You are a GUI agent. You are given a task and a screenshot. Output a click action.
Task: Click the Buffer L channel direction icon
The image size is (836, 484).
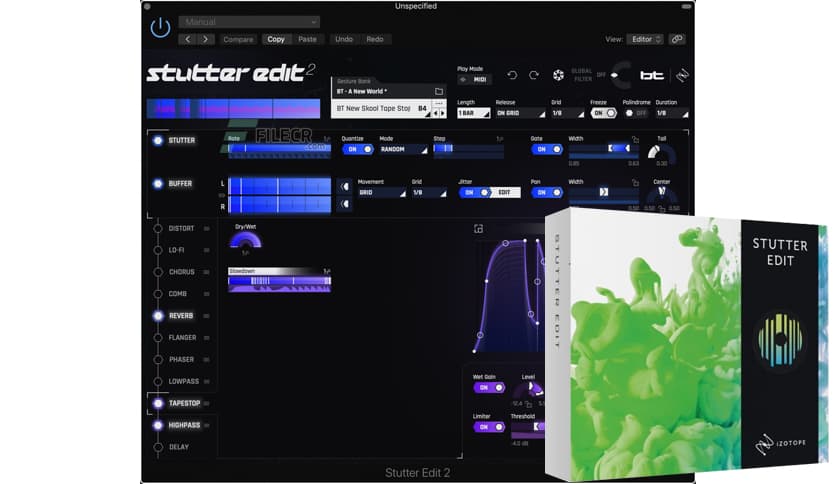[x=345, y=187]
